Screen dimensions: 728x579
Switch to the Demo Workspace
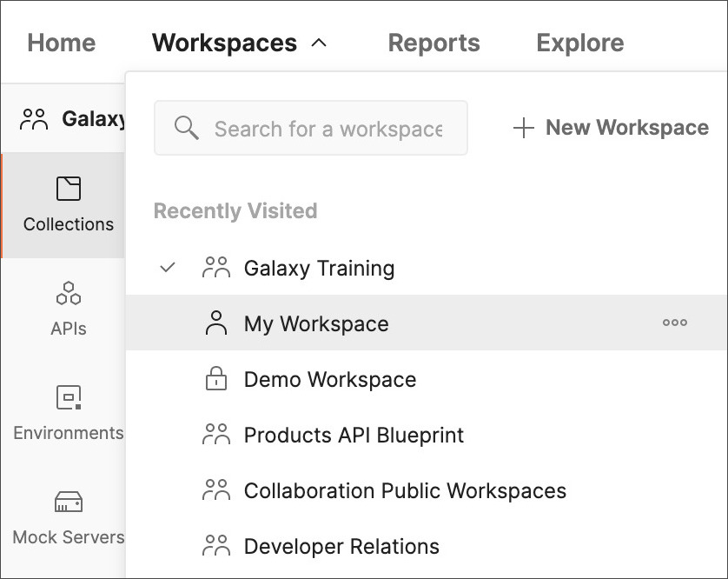click(329, 379)
